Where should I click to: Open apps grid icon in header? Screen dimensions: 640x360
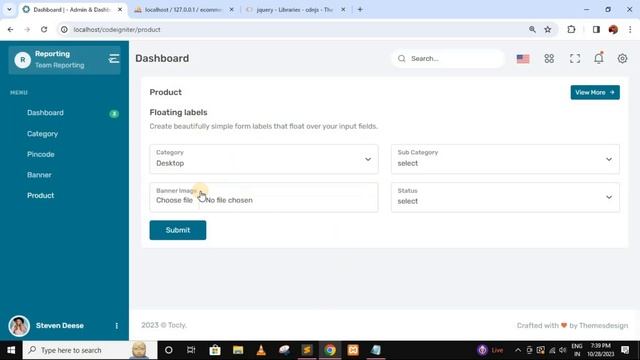549,59
